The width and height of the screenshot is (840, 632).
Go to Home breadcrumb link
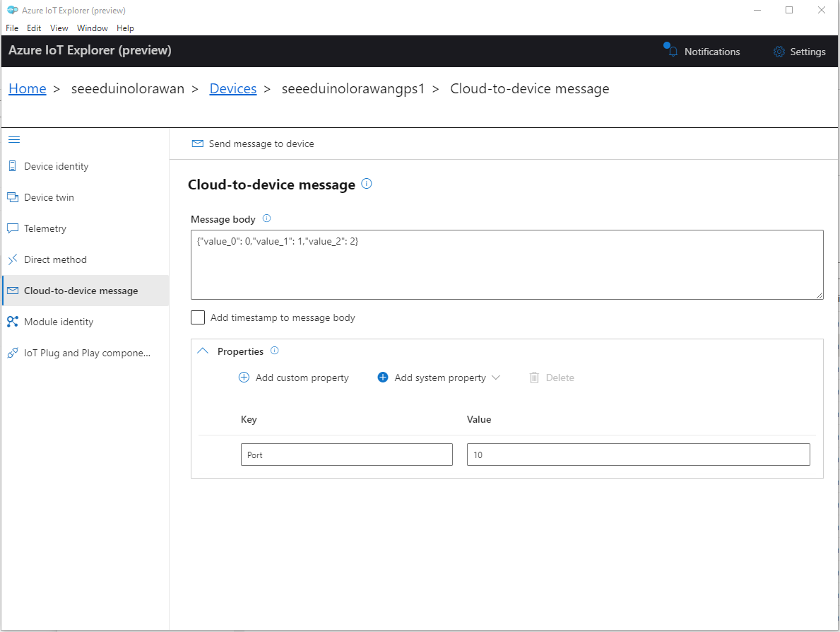(x=28, y=88)
